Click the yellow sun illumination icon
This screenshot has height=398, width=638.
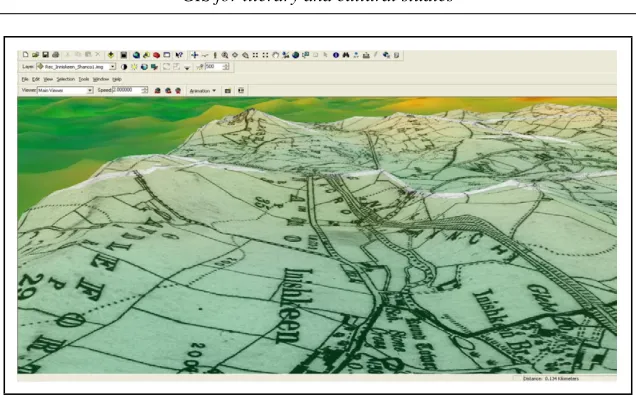tap(134, 67)
